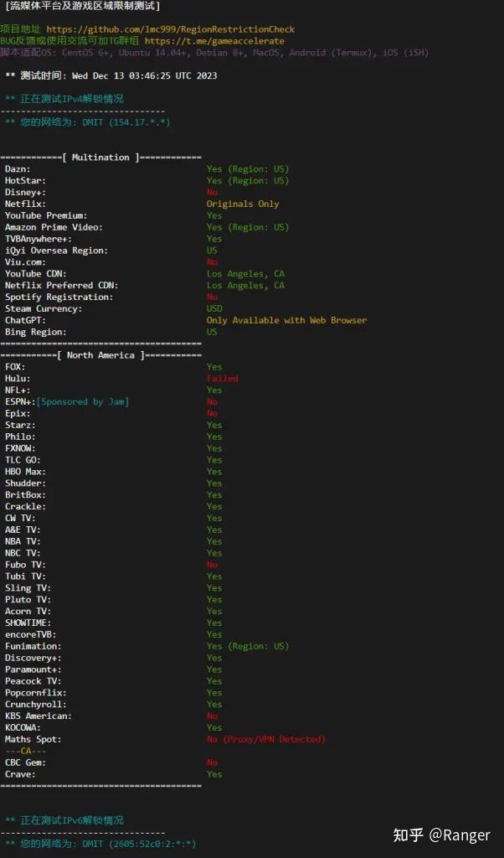Viewport: 504px width, 858px height.
Task: Click the 'Crunchyroll:' row label
Action: 35,704
